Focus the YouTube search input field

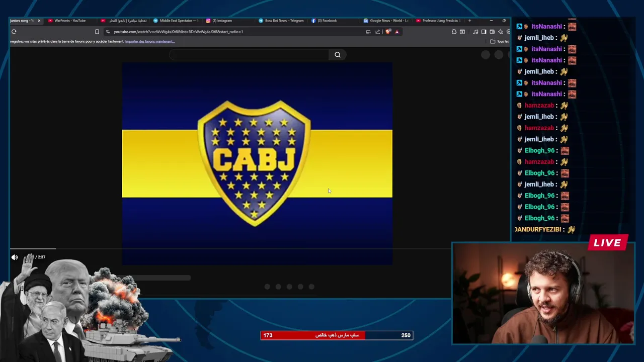[249, 55]
